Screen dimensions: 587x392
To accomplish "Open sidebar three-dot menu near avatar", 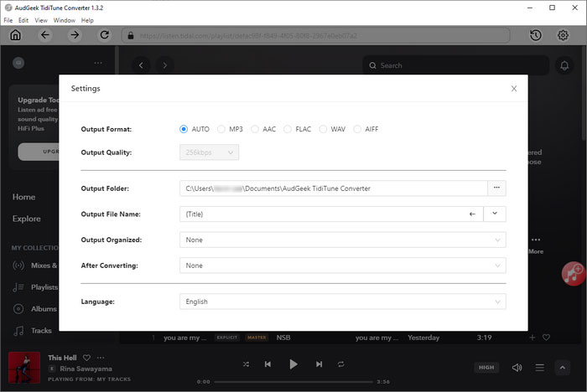I will [x=98, y=63].
